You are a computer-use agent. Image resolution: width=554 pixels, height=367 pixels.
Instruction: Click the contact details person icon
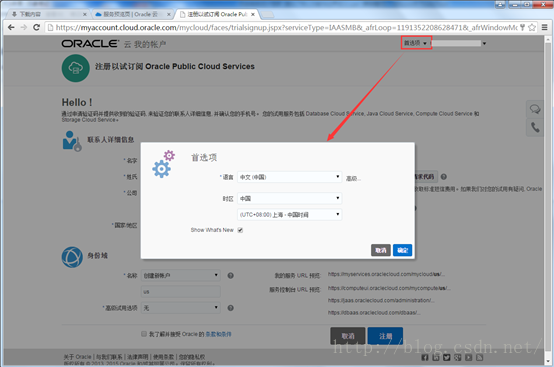click(72, 141)
